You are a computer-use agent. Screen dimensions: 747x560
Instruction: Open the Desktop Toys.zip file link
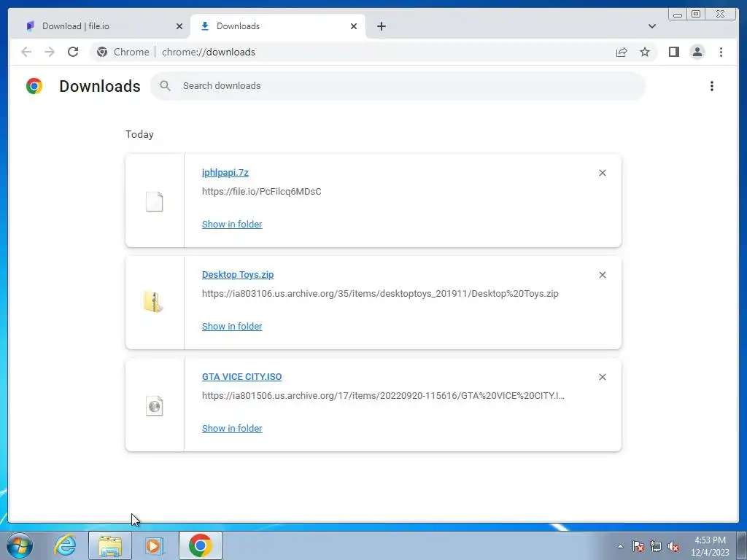238,275
